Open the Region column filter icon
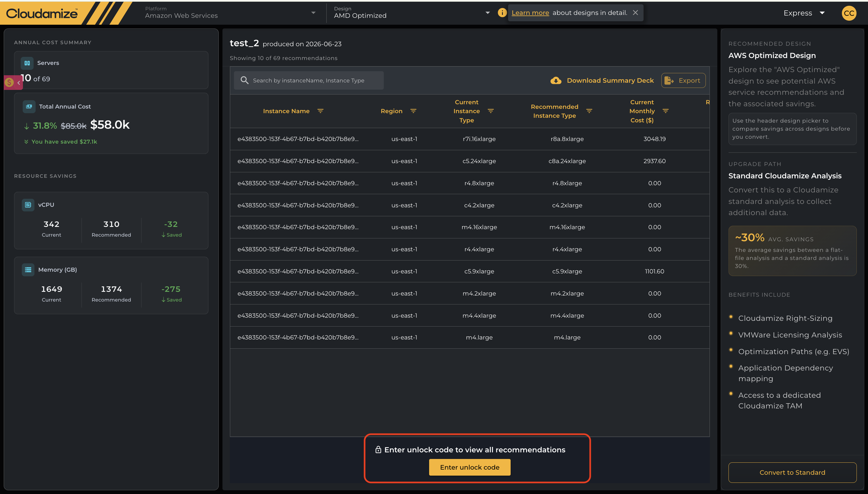The width and height of the screenshot is (868, 494). (x=413, y=111)
